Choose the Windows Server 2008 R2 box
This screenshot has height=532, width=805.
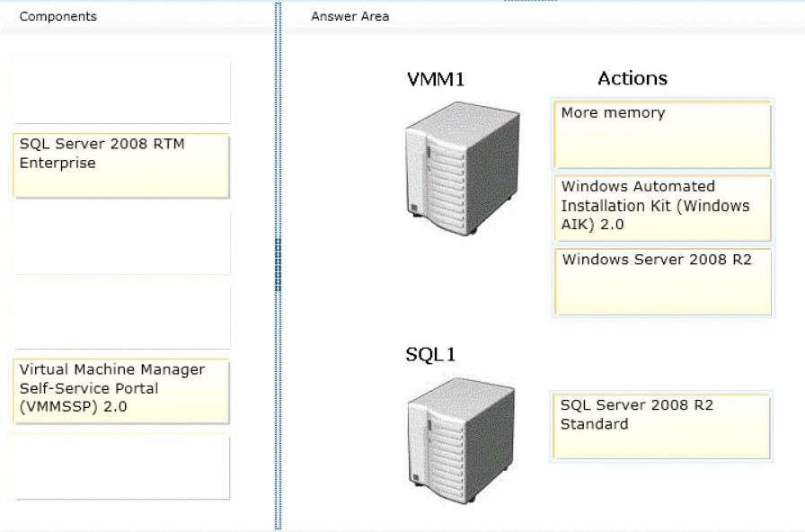663,281
